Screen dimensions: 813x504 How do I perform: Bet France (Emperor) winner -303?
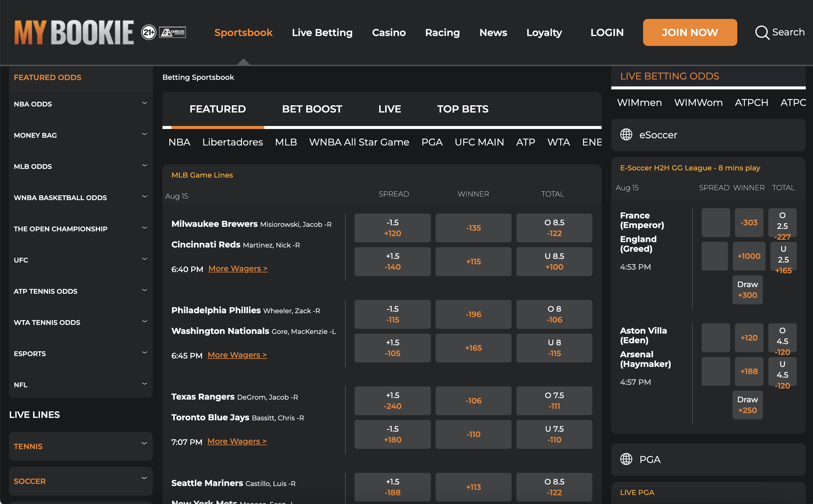tap(749, 222)
